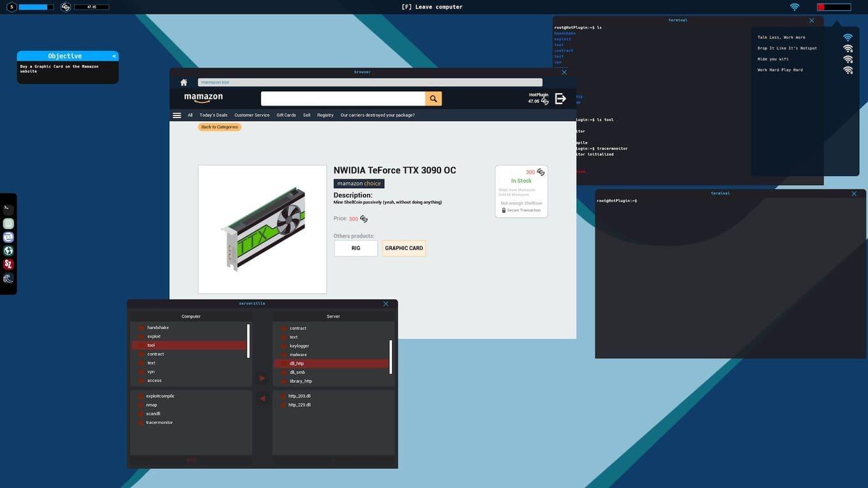Click the mamazon choice badge
Screen dimensions: 868x488
coord(359,184)
